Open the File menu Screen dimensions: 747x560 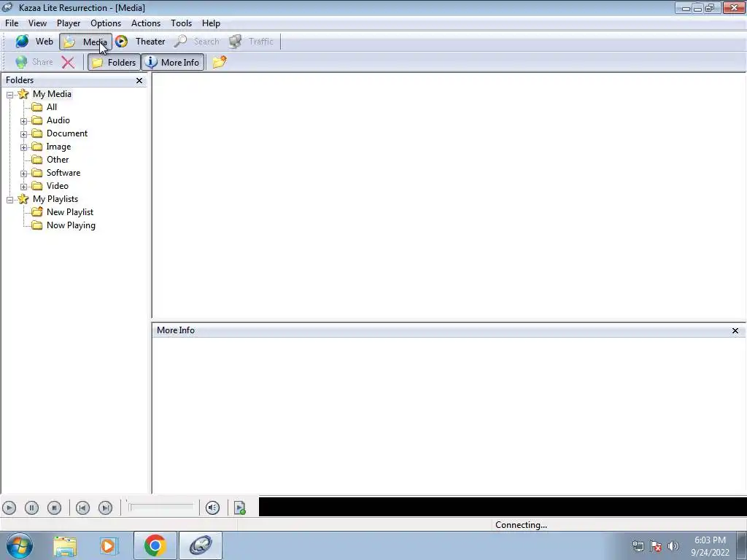(12, 23)
